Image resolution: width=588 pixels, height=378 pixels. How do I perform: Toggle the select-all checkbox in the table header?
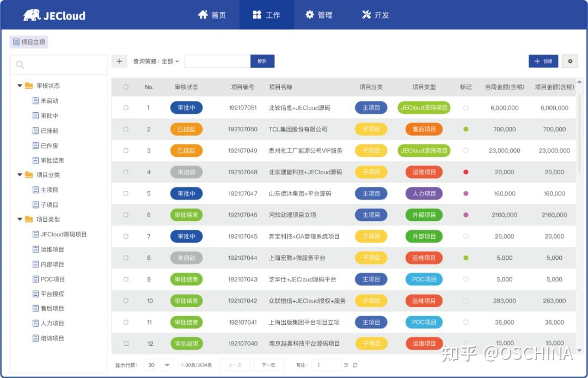pyautogui.click(x=127, y=86)
